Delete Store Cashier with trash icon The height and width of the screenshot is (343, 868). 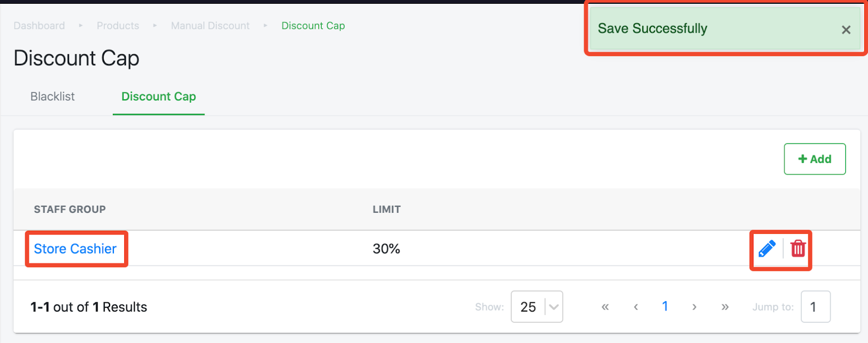[798, 249]
